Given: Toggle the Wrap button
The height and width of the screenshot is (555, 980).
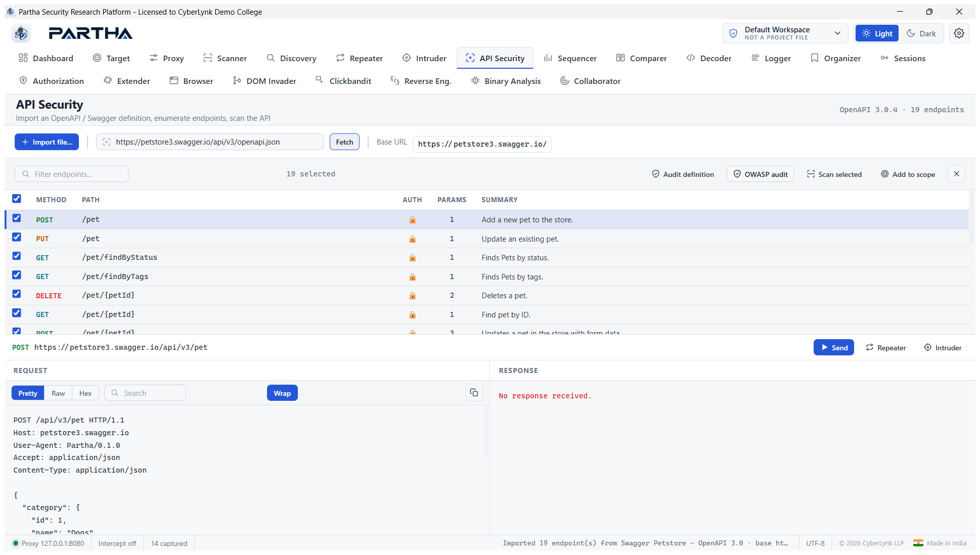Looking at the screenshot, I should pos(282,393).
